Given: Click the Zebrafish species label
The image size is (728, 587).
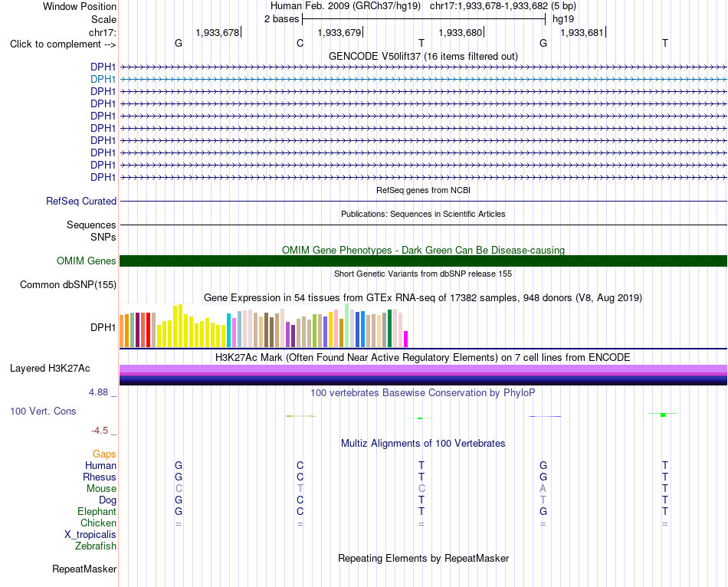Looking at the screenshot, I should [96, 546].
